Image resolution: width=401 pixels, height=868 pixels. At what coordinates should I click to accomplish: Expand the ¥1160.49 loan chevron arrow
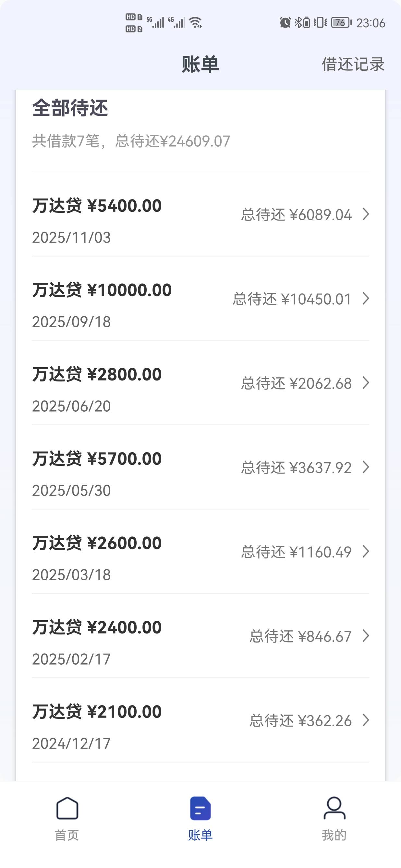pyautogui.click(x=366, y=552)
